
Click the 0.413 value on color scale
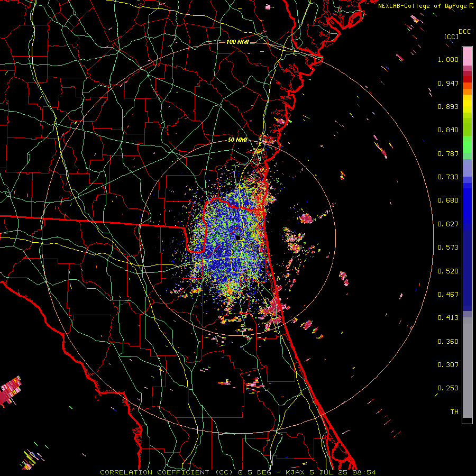pos(448,318)
